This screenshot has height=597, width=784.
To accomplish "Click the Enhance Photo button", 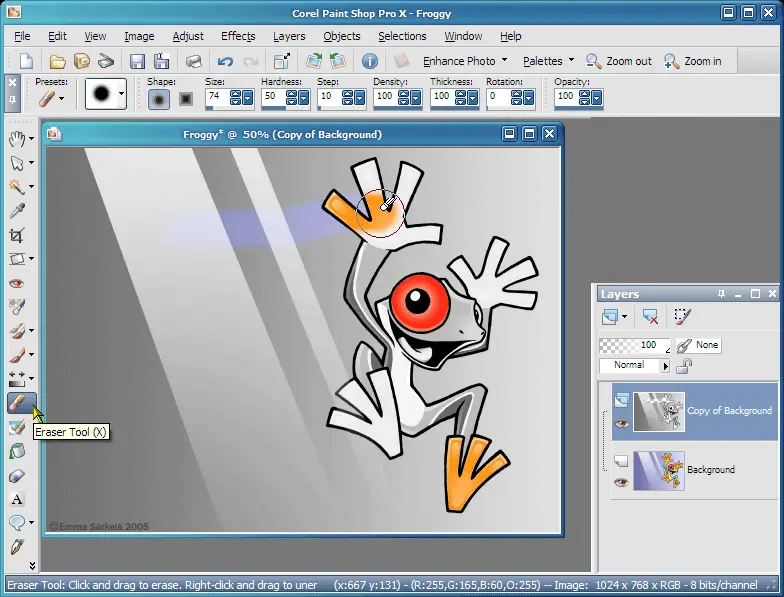I will pyautogui.click(x=459, y=61).
